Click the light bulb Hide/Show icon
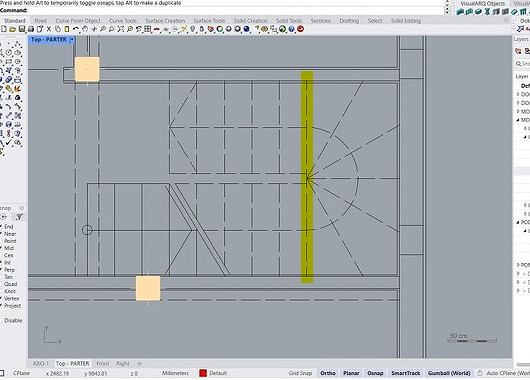The image size is (530, 380). click(193, 29)
